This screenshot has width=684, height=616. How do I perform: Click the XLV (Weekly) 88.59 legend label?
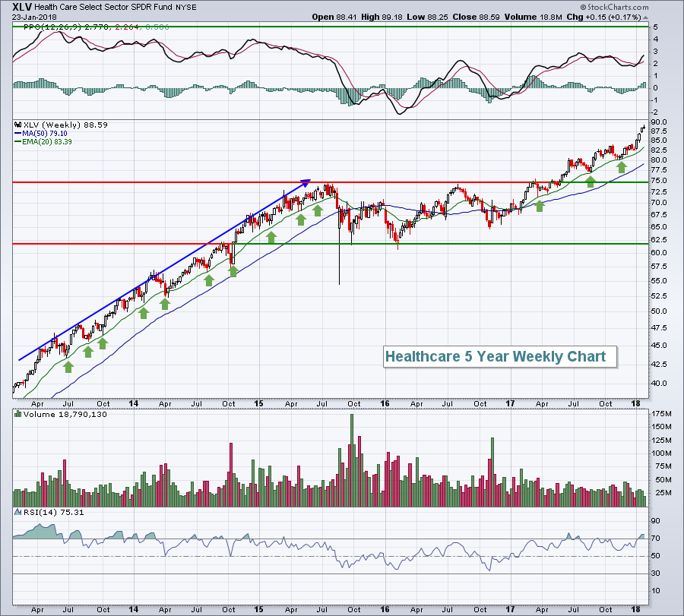(65, 125)
